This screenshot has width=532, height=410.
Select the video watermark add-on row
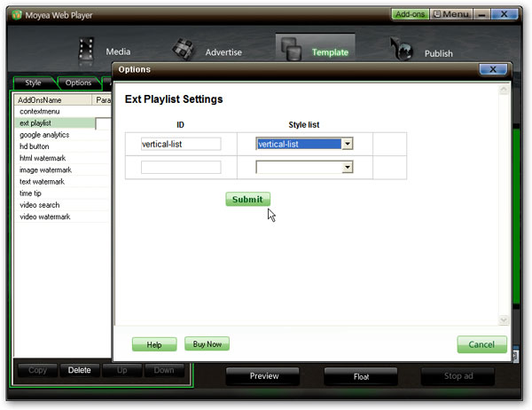(63, 217)
